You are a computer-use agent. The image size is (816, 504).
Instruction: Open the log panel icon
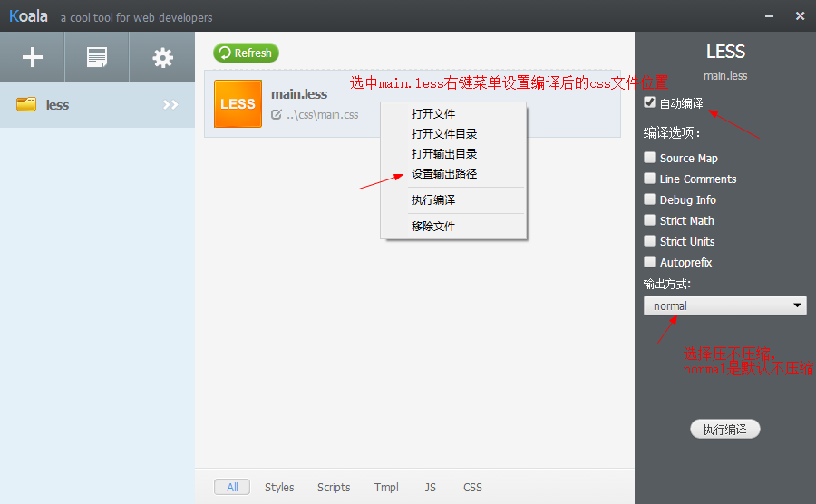click(97, 57)
